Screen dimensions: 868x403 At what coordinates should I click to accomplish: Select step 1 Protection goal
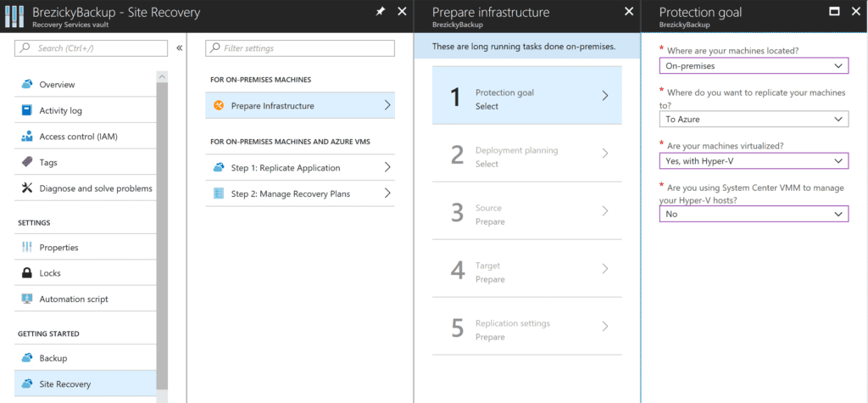(527, 95)
